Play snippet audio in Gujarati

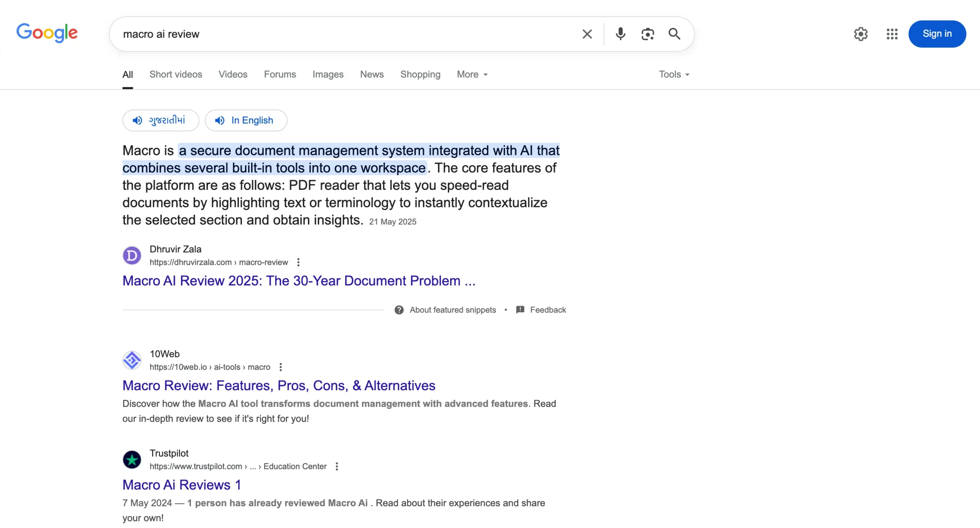point(161,120)
